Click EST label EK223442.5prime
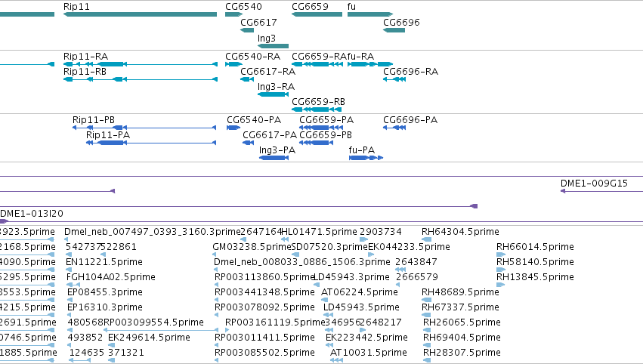Image resolution: width=643 pixels, height=364 pixels. coord(366,338)
